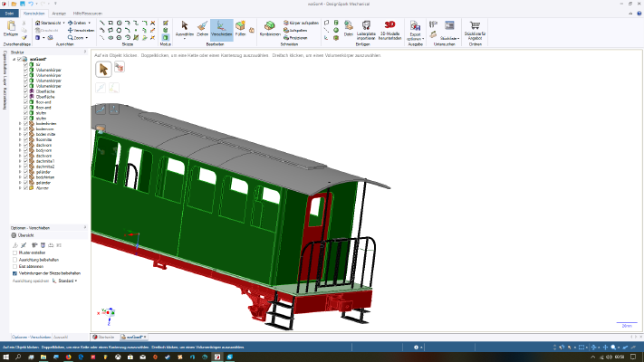Click Körper aufspalten in Schneiden group

[x=301, y=23]
